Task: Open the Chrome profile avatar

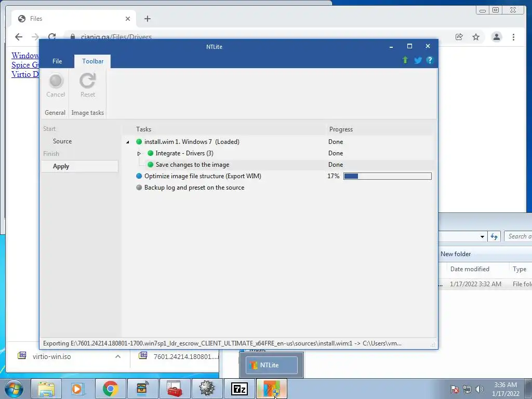Action: pyautogui.click(x=496, y=37)
